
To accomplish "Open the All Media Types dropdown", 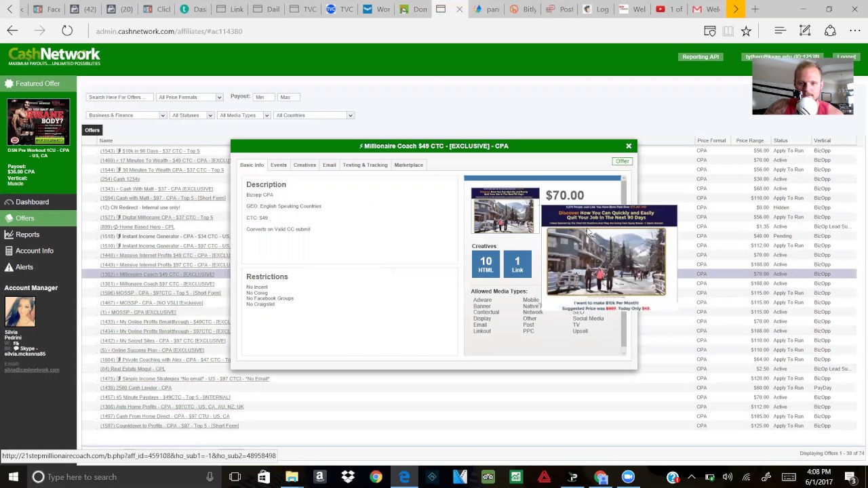I will tap(244, 115).
